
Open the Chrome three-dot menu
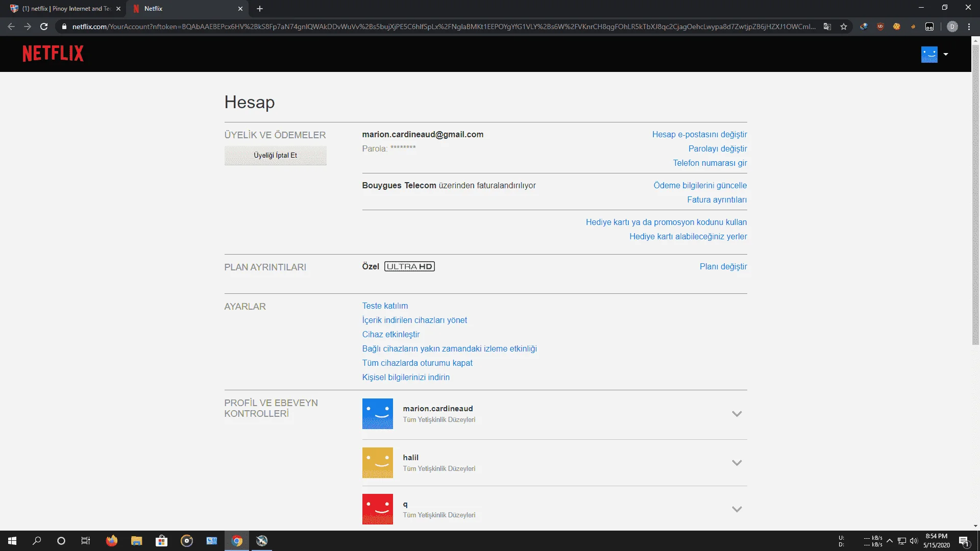pos(969,27)
